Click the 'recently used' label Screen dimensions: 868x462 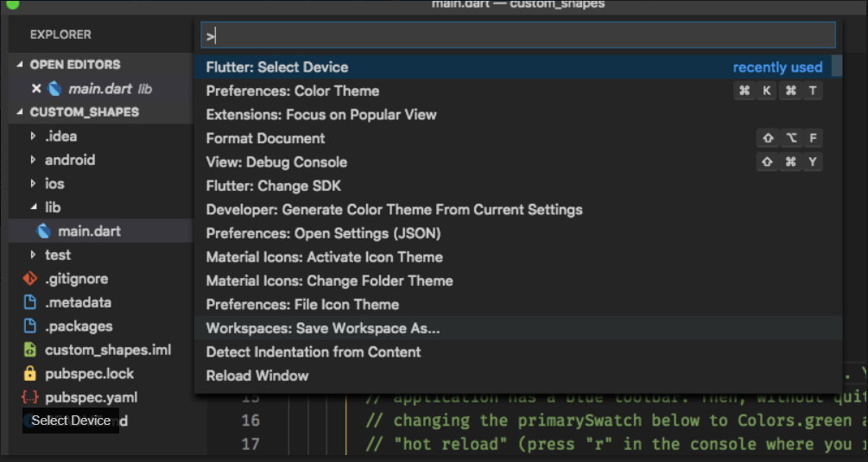point(777,67)
